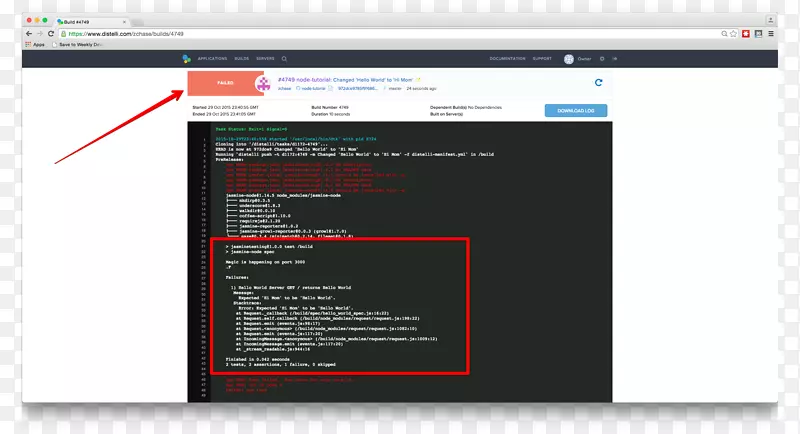Open the #4749 node-tutorial build title link
Screen dimensions: 800x434
tap(345, 80)
